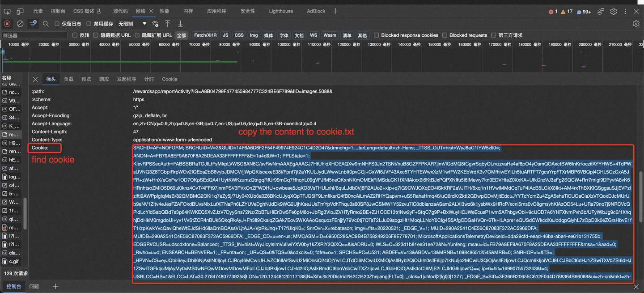Open the network search magnifier
This screenshot has width=644, height=293.
46,24
